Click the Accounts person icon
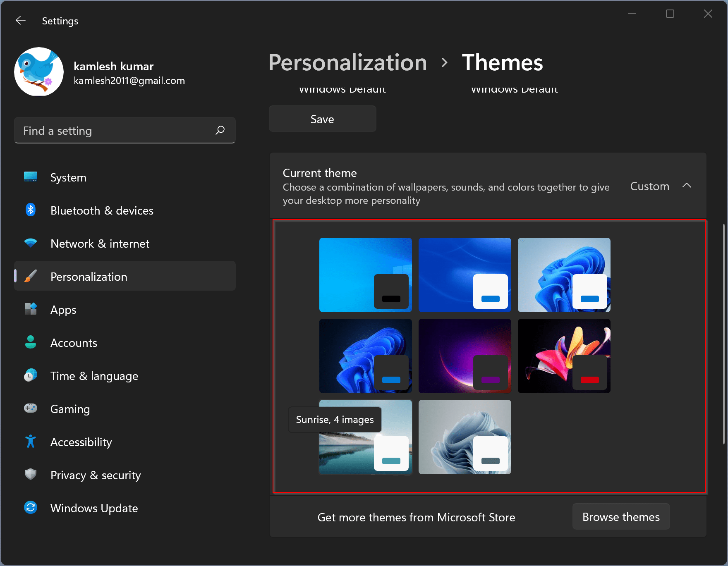Screen dimensions: 728x566 pos(31,342)
